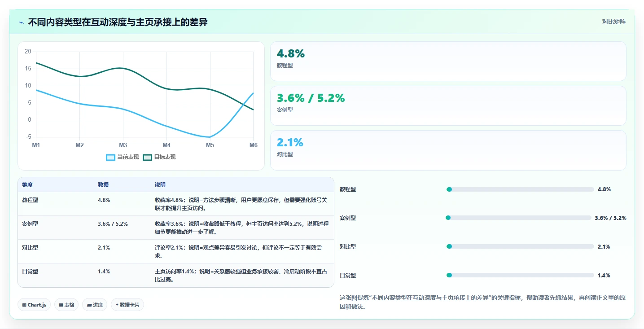Click the summary paragraph starting 这张图提炼
The width and height of the screenshot is (644, 329).
tap(482, 303)
